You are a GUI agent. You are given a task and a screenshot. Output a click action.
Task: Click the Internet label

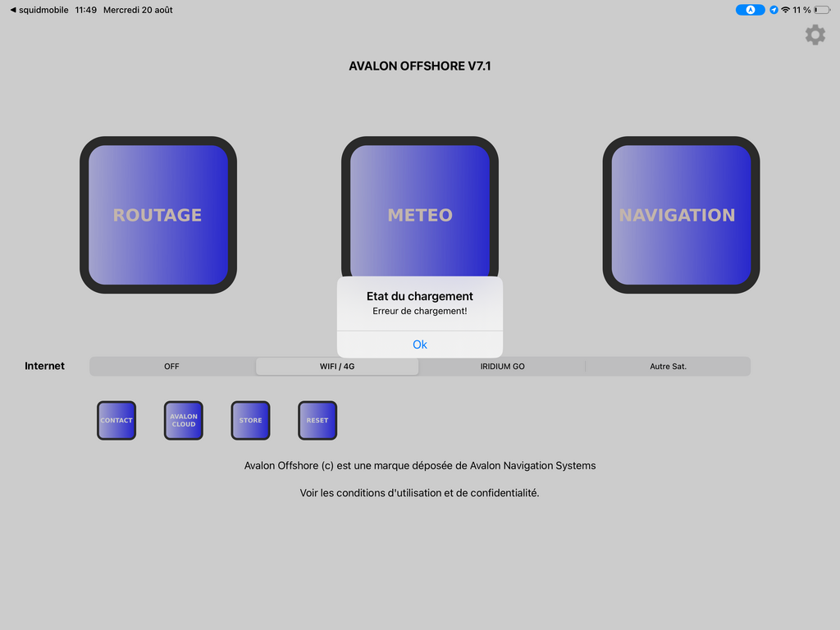(x=44, y=366)
